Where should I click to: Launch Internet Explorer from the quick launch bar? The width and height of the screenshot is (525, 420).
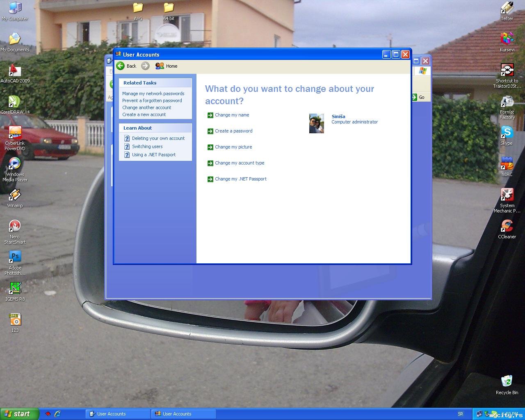pyautogui.click(x=58, y=414)
